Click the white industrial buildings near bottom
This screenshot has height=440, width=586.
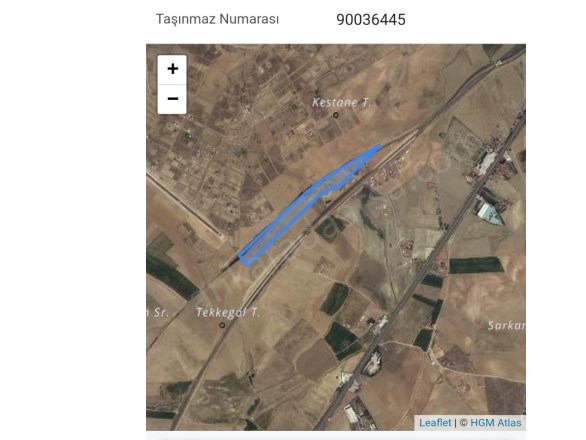351,414
